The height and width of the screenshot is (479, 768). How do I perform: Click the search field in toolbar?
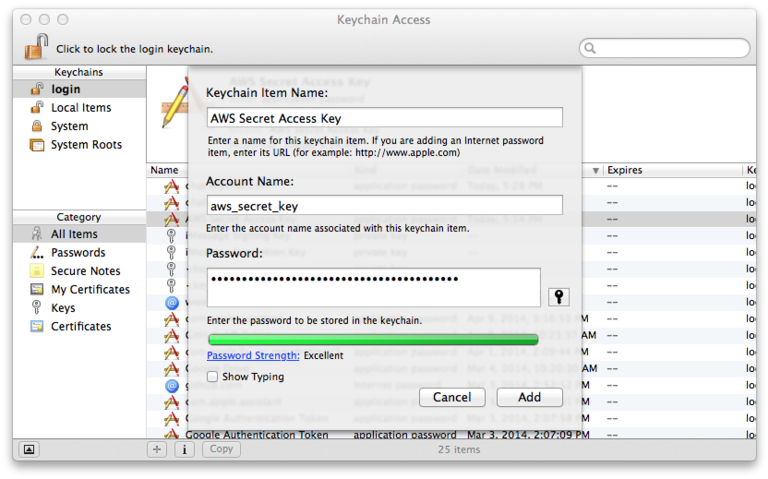click(x=664, y=48)
